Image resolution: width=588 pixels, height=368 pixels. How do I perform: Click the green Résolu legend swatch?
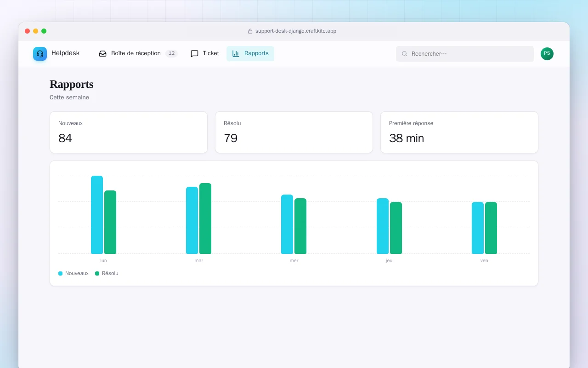tap(97, 273)
